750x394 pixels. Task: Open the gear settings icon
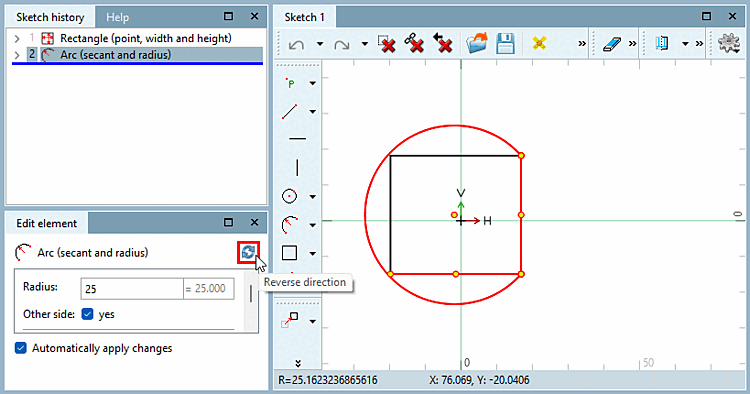(728, 43)
